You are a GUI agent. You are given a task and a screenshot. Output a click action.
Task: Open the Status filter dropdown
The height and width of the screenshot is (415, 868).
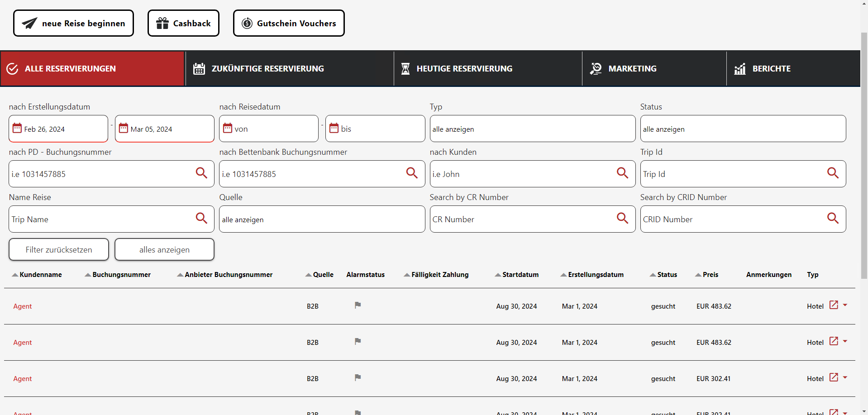pyautogui.click(x=743, y=129)
